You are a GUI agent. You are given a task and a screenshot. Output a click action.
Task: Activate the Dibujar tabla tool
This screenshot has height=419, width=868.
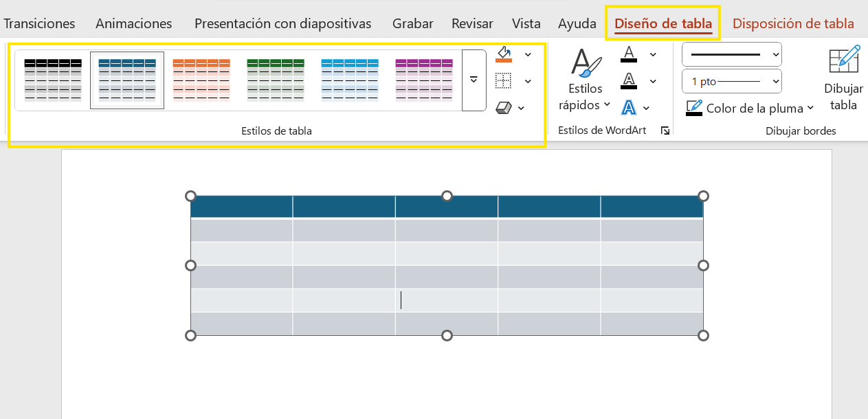click(x=843, y=79)
